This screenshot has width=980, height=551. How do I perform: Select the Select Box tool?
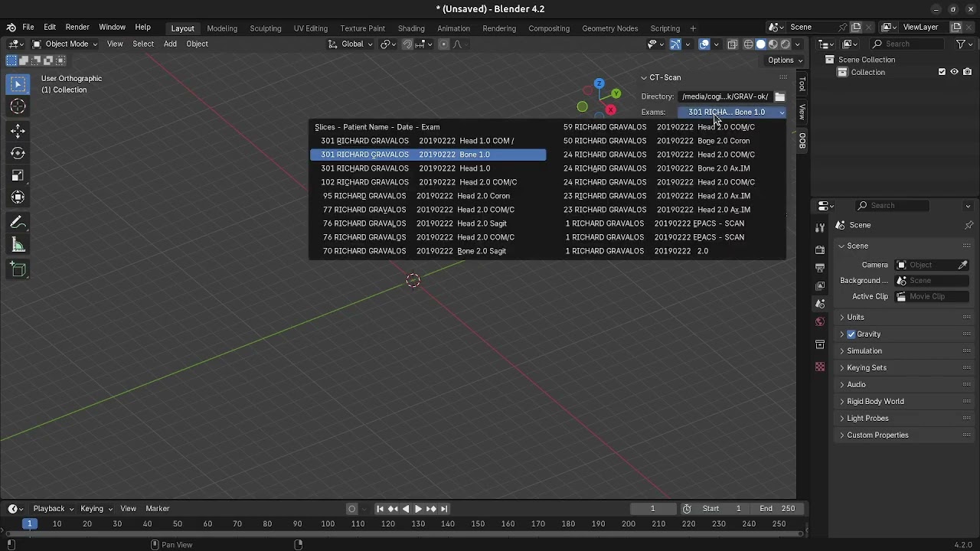point(18,83)
